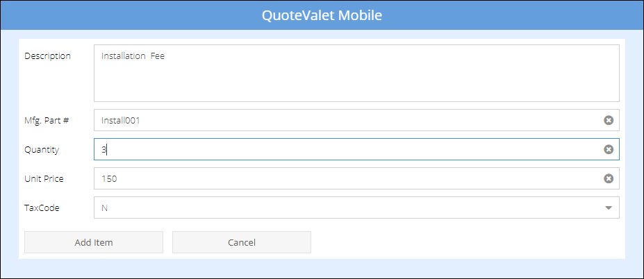Screen dimensions: 644x279
Task: Click the Quantity label text
Action: tap(42, 149)
